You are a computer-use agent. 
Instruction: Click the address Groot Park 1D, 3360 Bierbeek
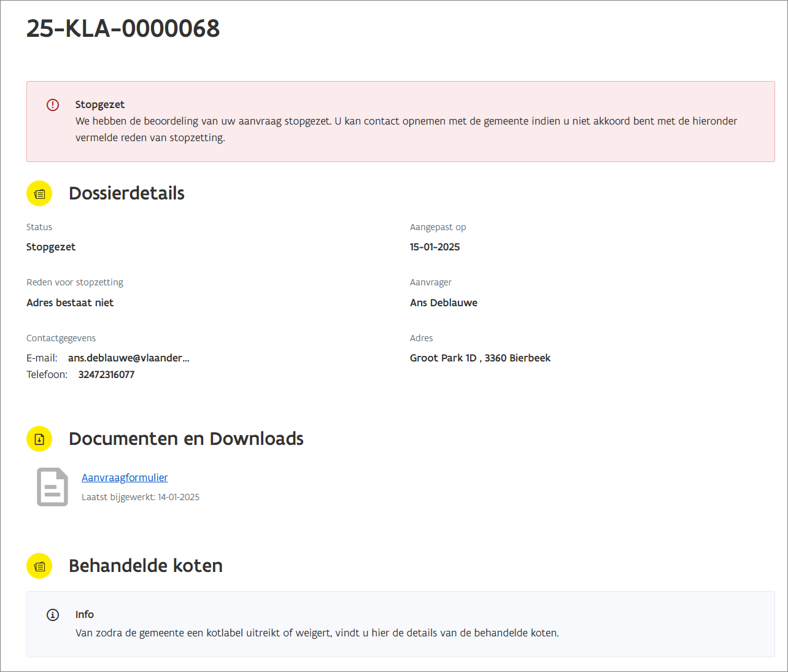[480, 358]
